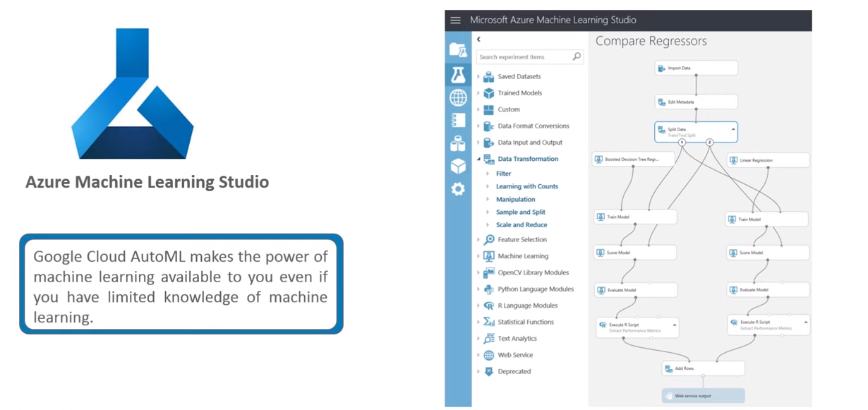Select the Import Data module
Viewport: 868px width, 410px height.
pyautogui.click(x=697, y=68)
